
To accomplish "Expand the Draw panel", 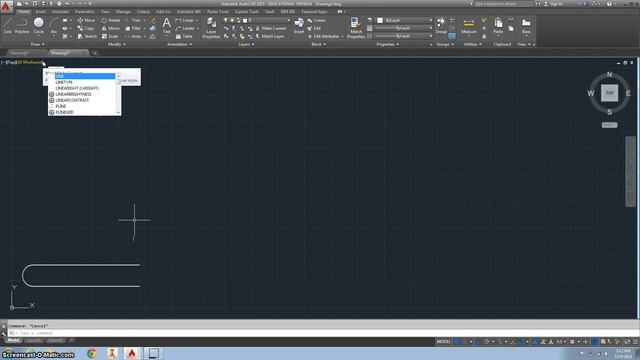I will [38, 44].
